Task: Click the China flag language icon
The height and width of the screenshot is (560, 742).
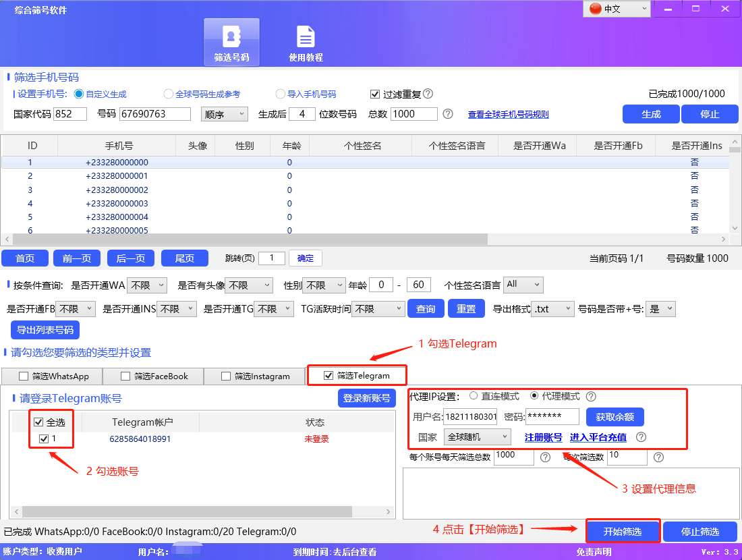Action: click(x=596, y=9)
